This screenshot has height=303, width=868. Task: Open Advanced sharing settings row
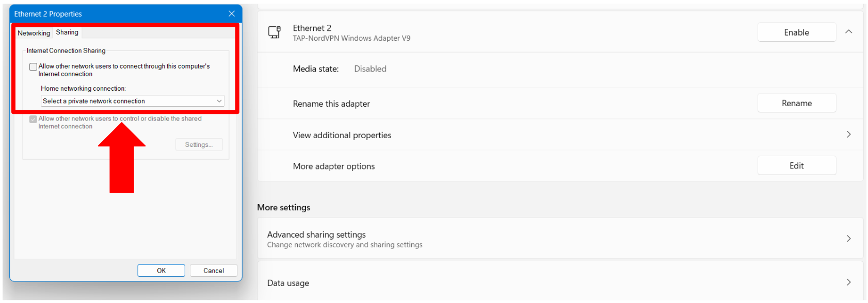(x=560, y=239)
